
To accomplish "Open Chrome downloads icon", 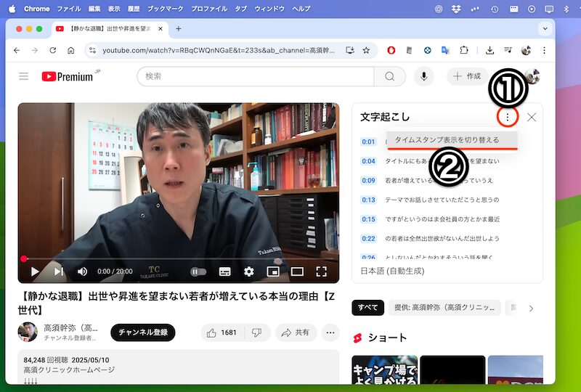I will (489, 50).
